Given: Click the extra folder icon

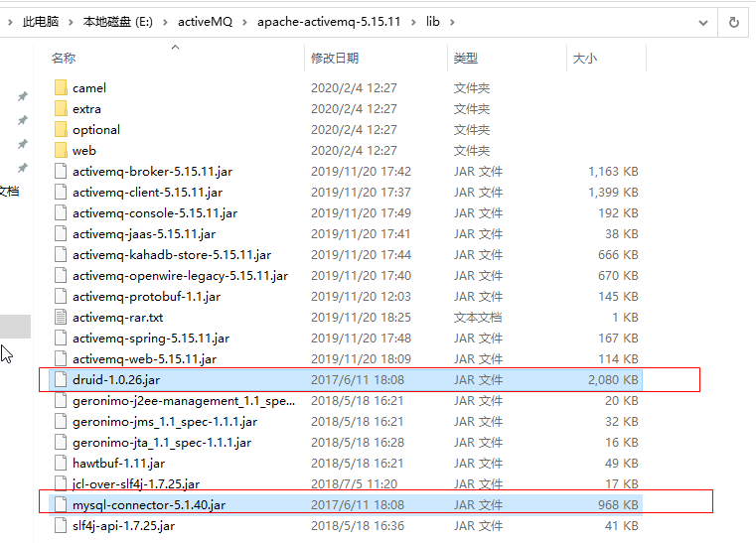Looking at the screenshot, I should pyautogui.click(x=61, y=109).
